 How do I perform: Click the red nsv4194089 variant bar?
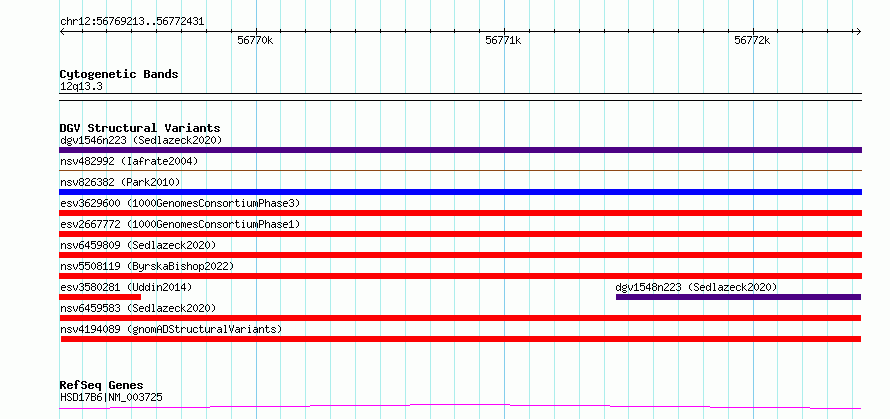(461, 339)
